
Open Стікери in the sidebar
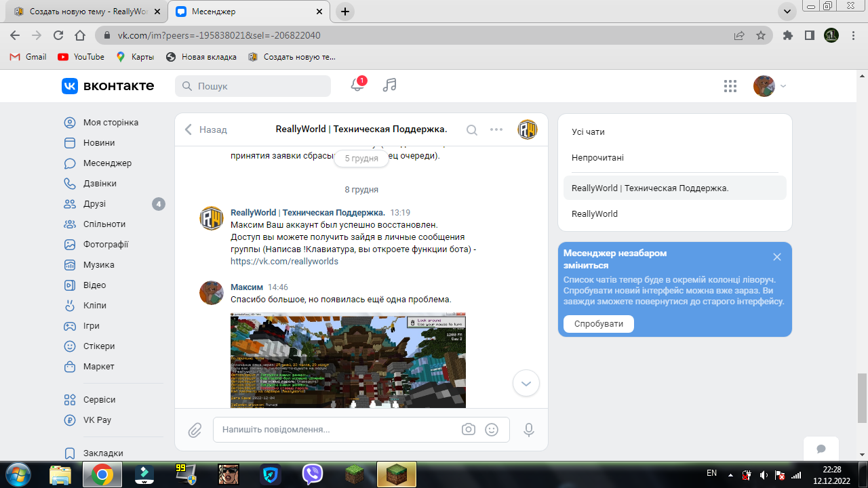pos(98,346)
